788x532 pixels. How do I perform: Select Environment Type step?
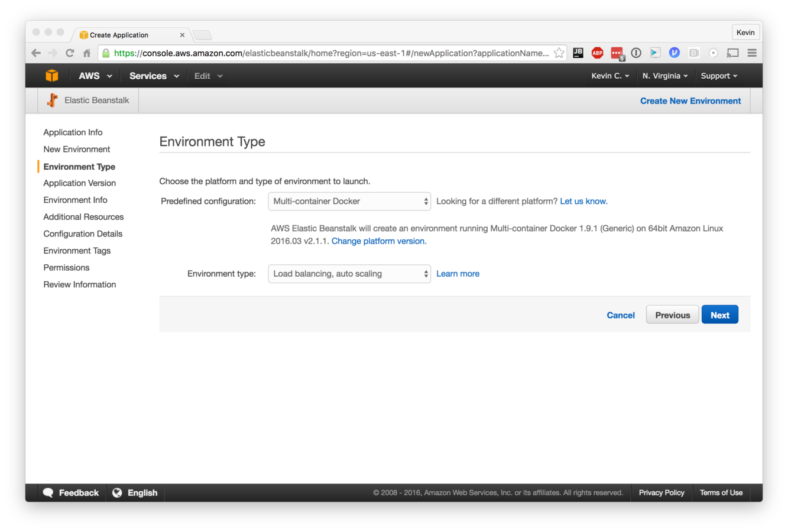click(79, 167)
